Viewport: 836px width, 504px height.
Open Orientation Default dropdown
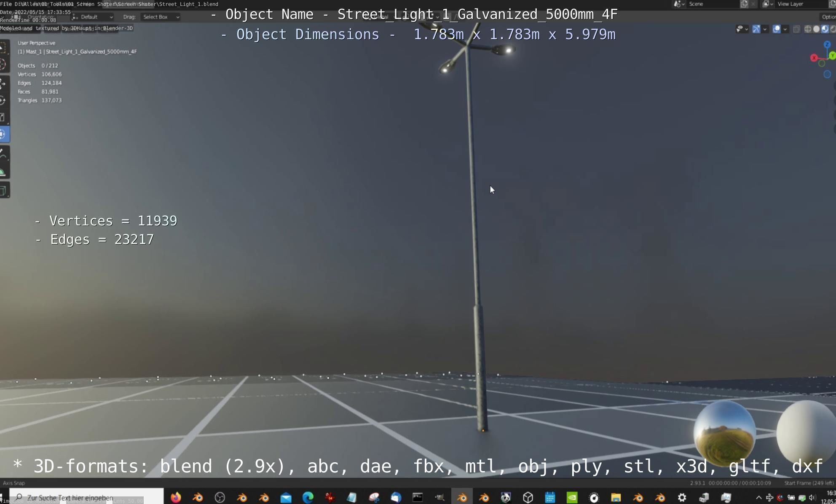click(x=92, y=17)
